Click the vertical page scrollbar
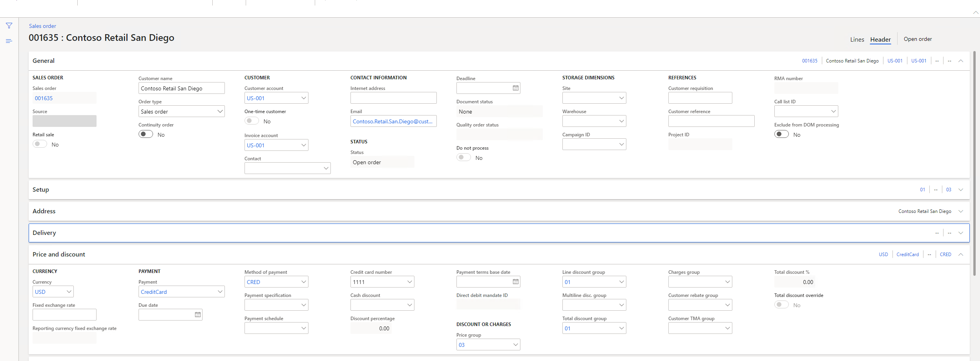980x361 pixels. [x=974, y=163]
